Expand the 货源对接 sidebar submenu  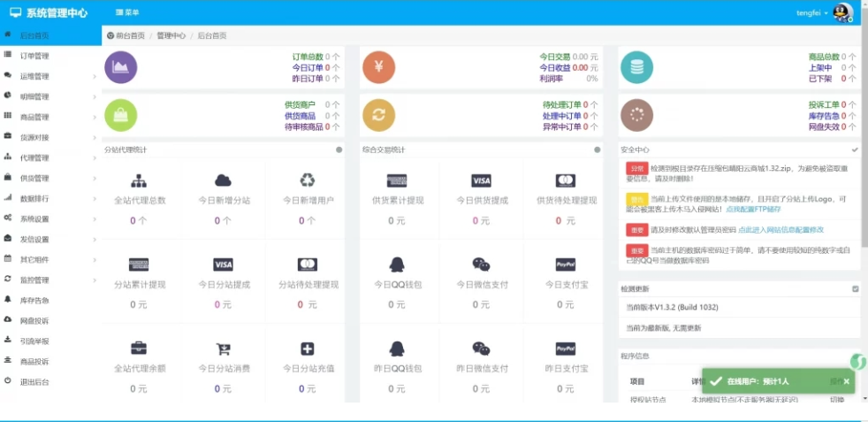51,137
